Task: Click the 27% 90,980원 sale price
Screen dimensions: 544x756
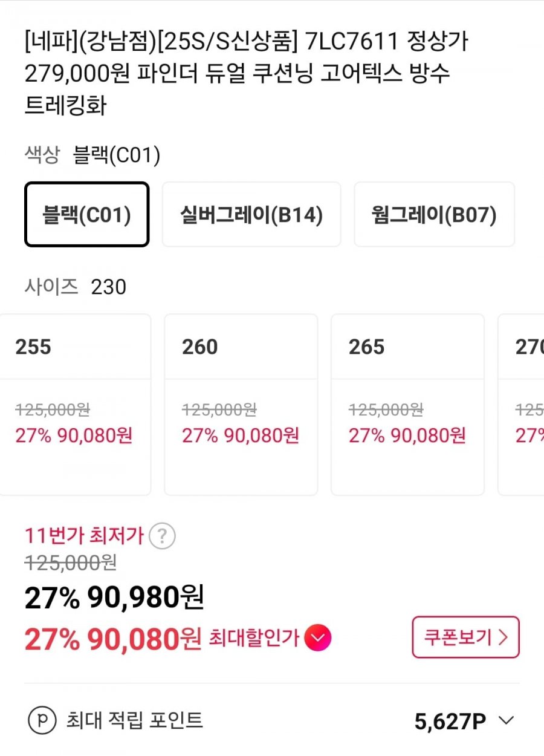Action: (114, 598)
